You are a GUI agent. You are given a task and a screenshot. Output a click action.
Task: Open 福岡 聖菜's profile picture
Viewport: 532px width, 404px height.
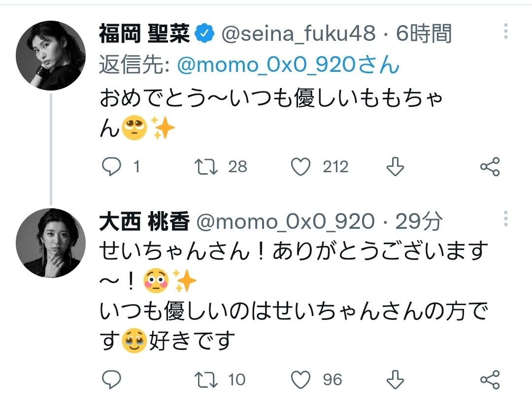pyautogui.click(x=51, y=55)
